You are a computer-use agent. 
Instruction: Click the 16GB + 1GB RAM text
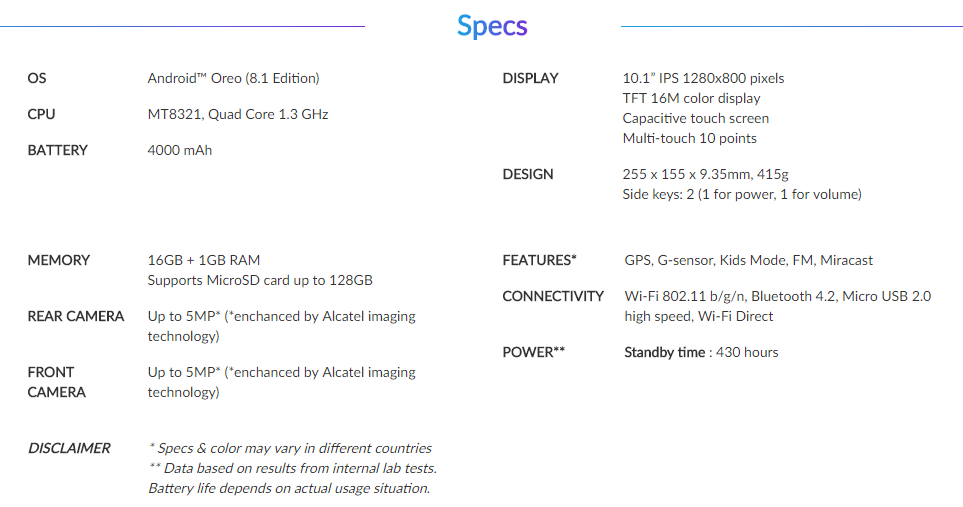pyautogui.click(x=204, y=260)
